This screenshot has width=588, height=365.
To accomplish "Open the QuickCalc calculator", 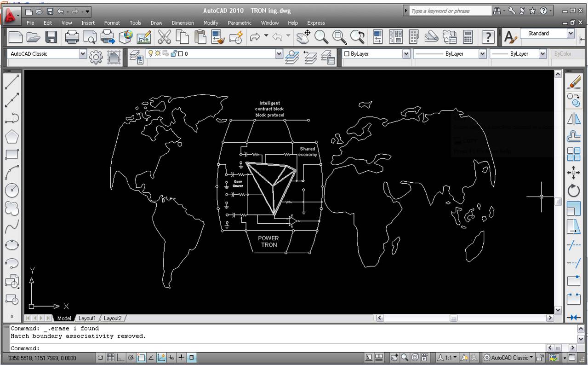I will point(468,37).
